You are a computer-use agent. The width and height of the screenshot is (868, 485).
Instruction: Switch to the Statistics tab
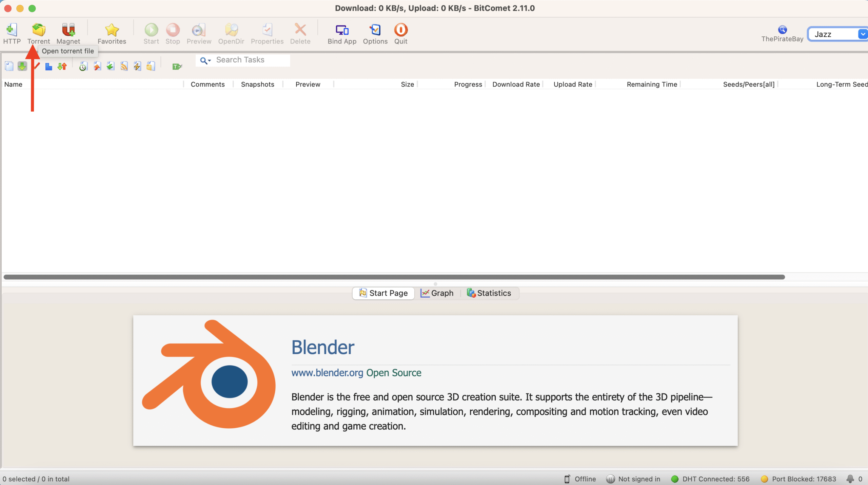(x=489, y=293)
